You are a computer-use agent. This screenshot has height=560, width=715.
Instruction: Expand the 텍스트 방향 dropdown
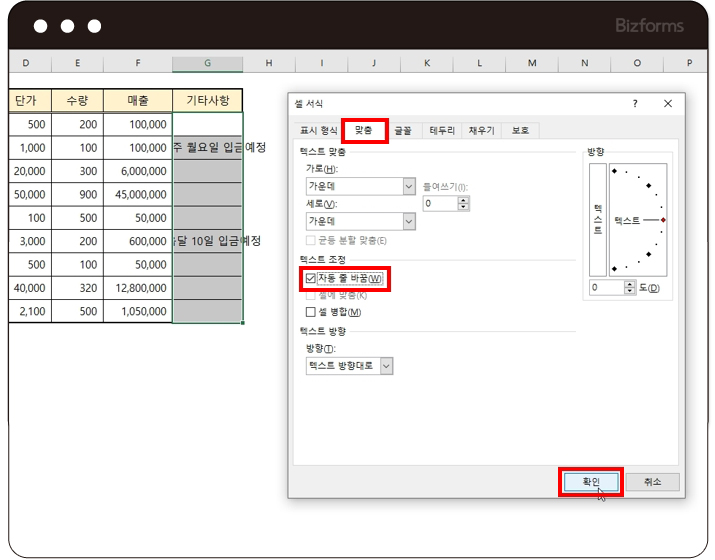pyautogui.click(x=387, y=366)
